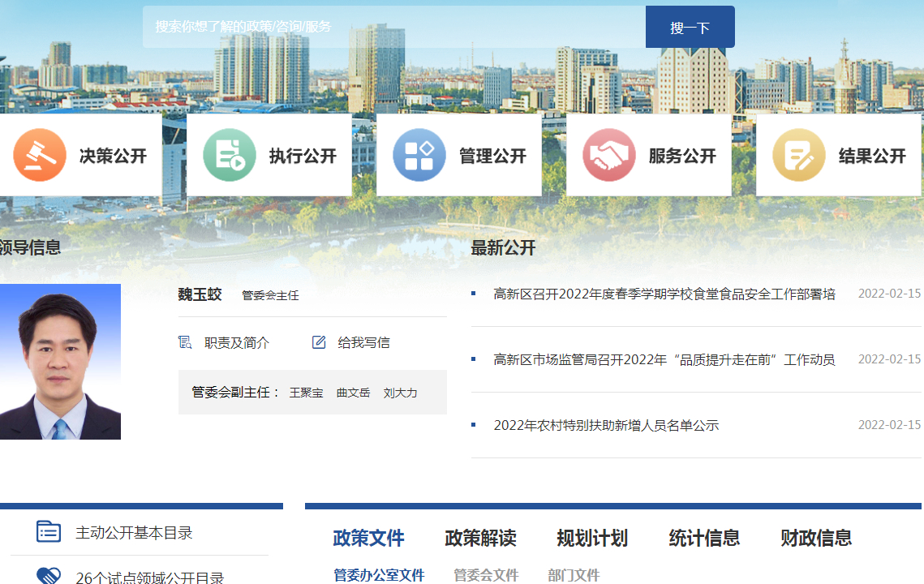
Task: Open the 给我写信 link
Action: pos(363,343)
